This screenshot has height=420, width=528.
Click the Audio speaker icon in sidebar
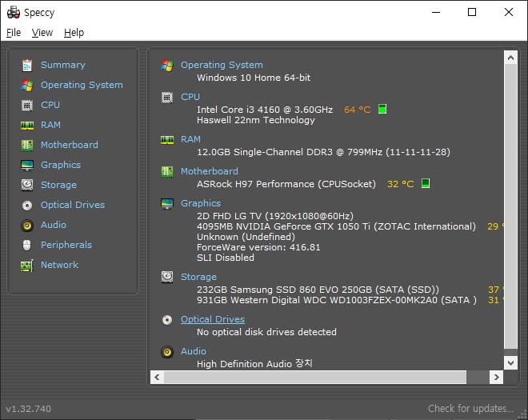tap(27, 226)
